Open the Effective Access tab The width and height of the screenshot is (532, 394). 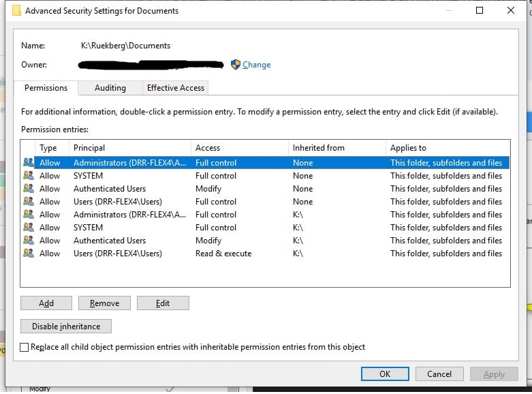pos(176,88)
